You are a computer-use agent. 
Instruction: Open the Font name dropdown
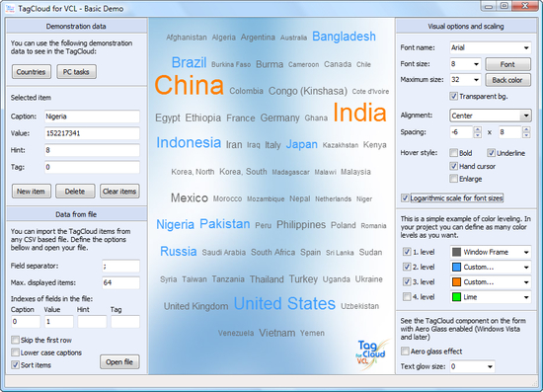(x=526, y=47)
